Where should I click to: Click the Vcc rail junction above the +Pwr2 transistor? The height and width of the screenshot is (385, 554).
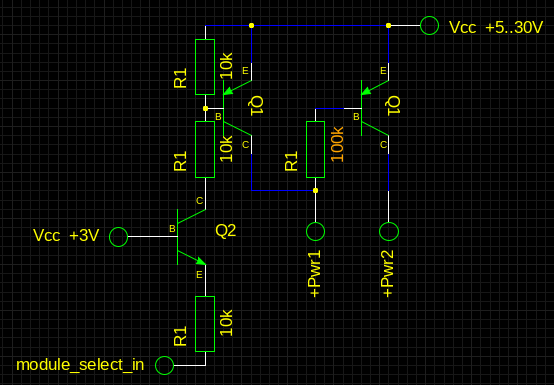click(x=389, y=25)
